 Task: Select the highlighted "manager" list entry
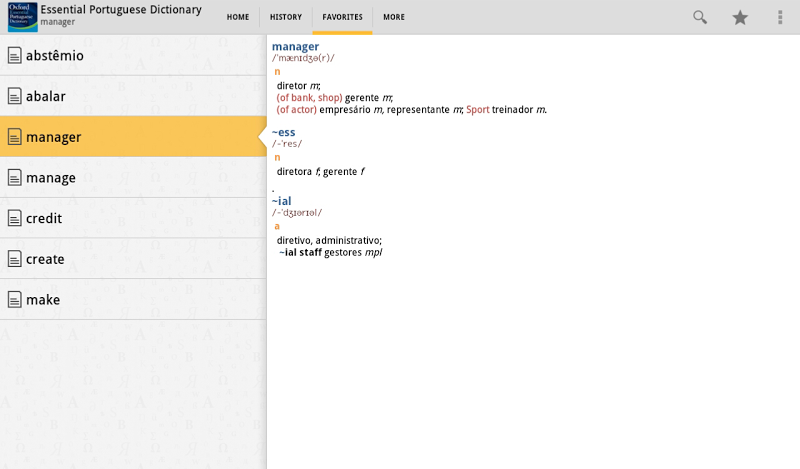coord(54,137)
